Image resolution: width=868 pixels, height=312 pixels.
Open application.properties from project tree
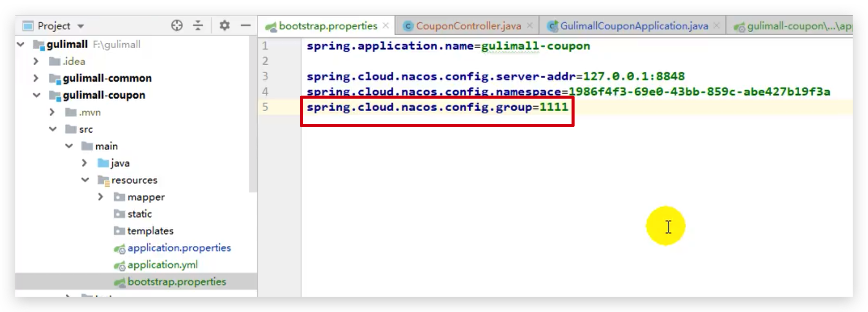coord(179,248)
